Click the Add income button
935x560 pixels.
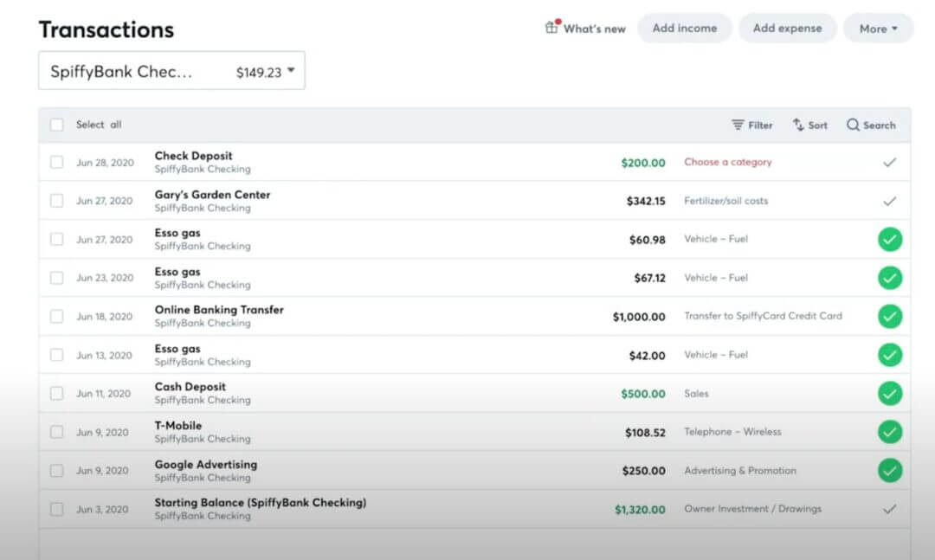point(684,28)
